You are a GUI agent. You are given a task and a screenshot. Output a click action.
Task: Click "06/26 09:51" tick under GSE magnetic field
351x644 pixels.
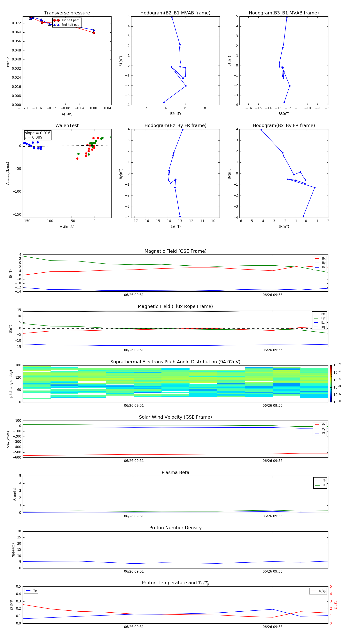tap(134, 295)
